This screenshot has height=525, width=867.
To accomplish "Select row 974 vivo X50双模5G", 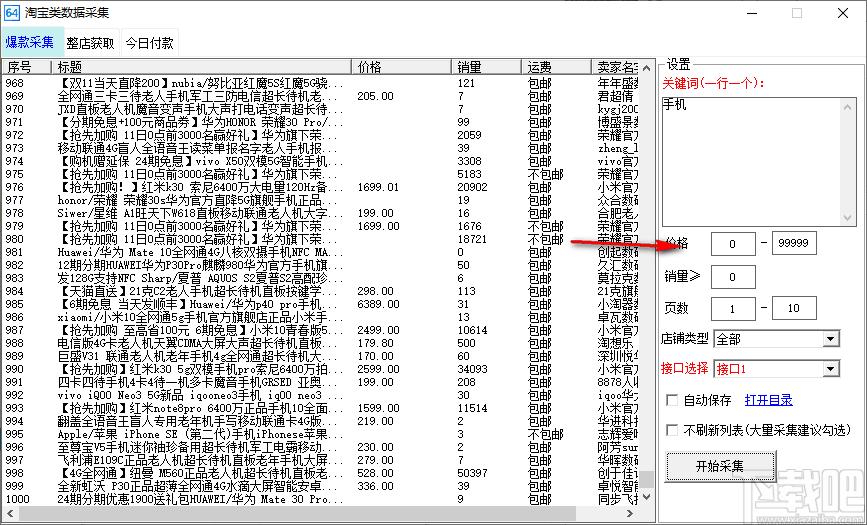I will (321, 161).
